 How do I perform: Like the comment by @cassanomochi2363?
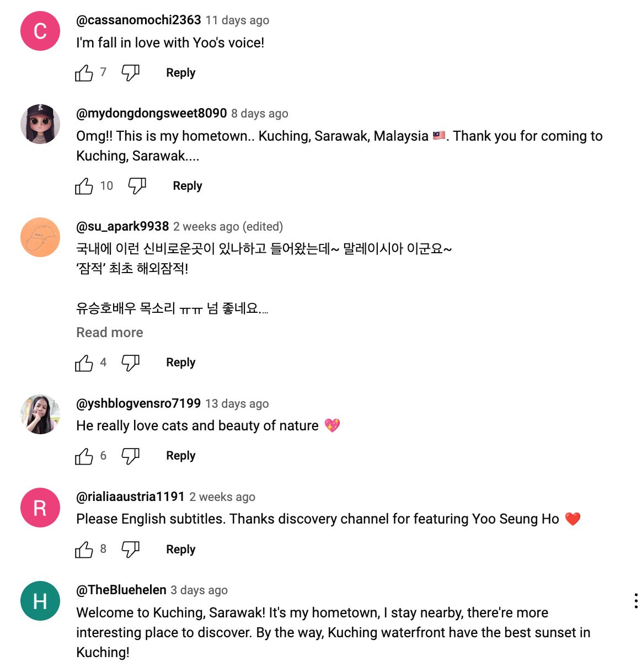point(84,73)
